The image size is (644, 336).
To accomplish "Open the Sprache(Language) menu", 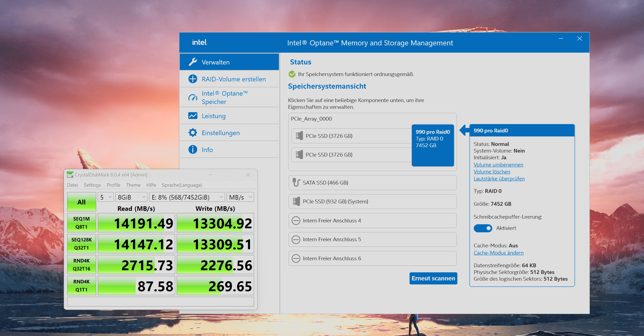I will (182, 185).
